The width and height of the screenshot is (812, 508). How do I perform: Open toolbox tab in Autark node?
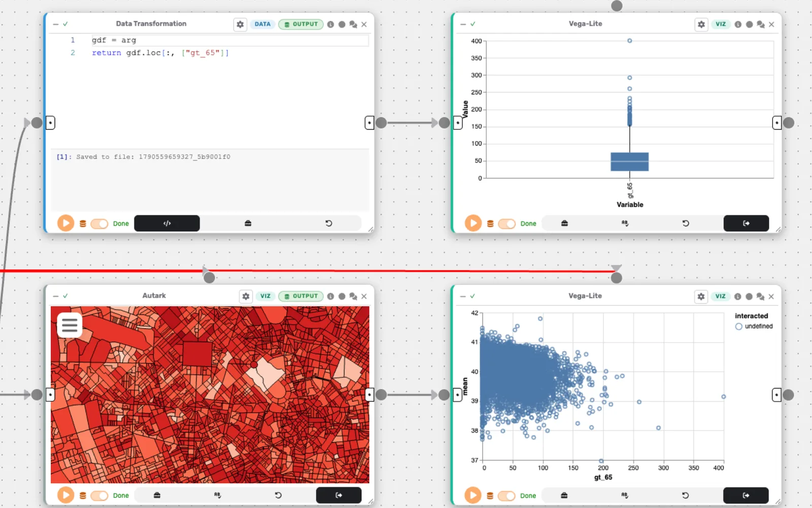[x=157, y=495]
